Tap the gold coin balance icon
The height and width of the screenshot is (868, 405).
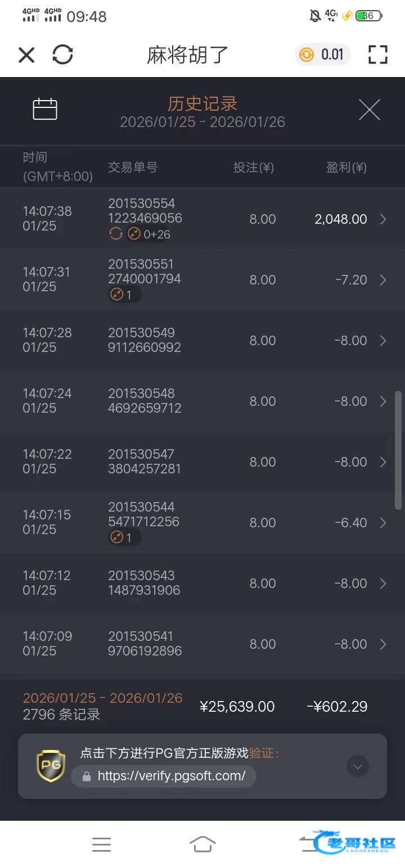click(x=307, y=55)
